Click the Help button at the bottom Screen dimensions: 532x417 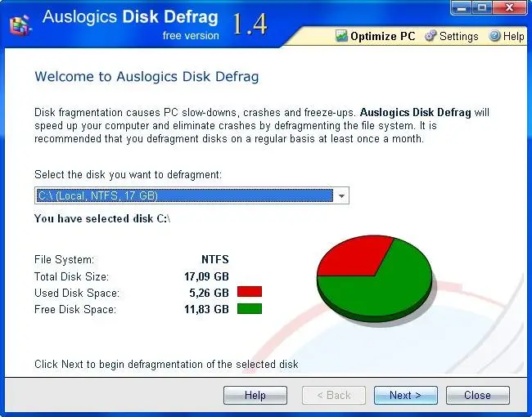(255, 395)
